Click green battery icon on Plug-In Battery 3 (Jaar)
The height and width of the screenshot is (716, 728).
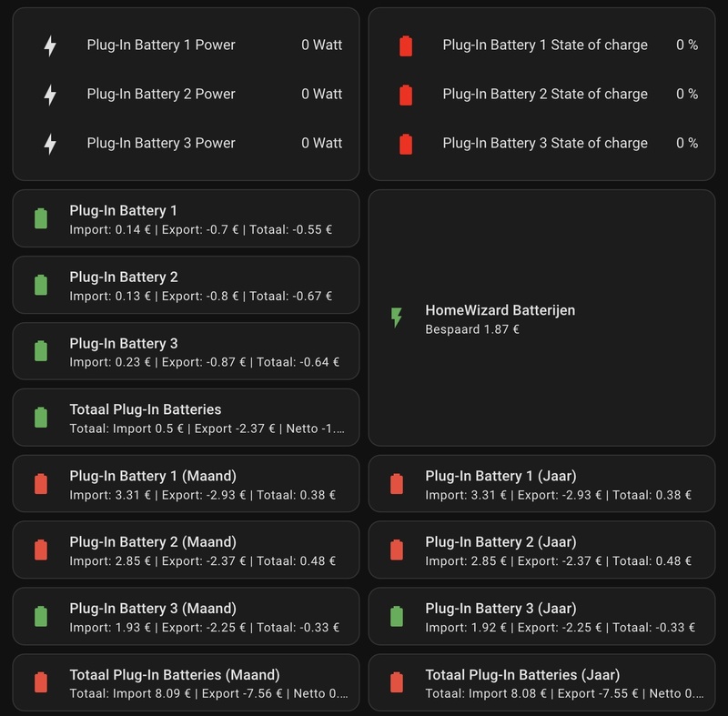click(397, 617)
